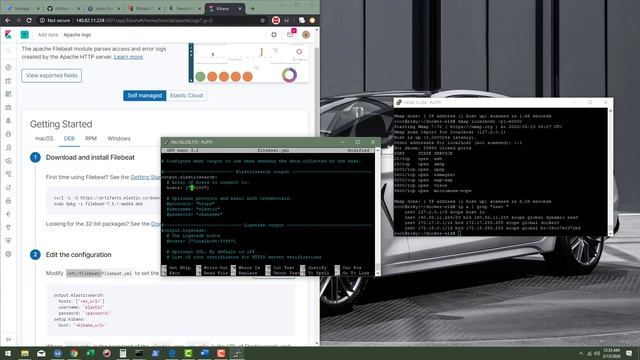Choose the Self managed option
The height and width of the screenshot is (360, 640).
coord(144,96)
